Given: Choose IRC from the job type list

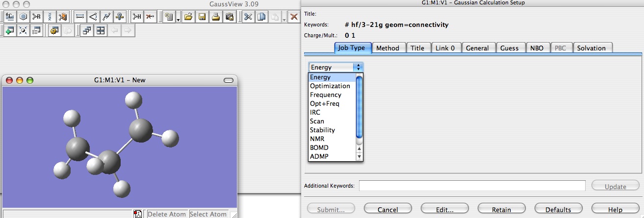Looking at the screenshot, I should tap(332, 112).
